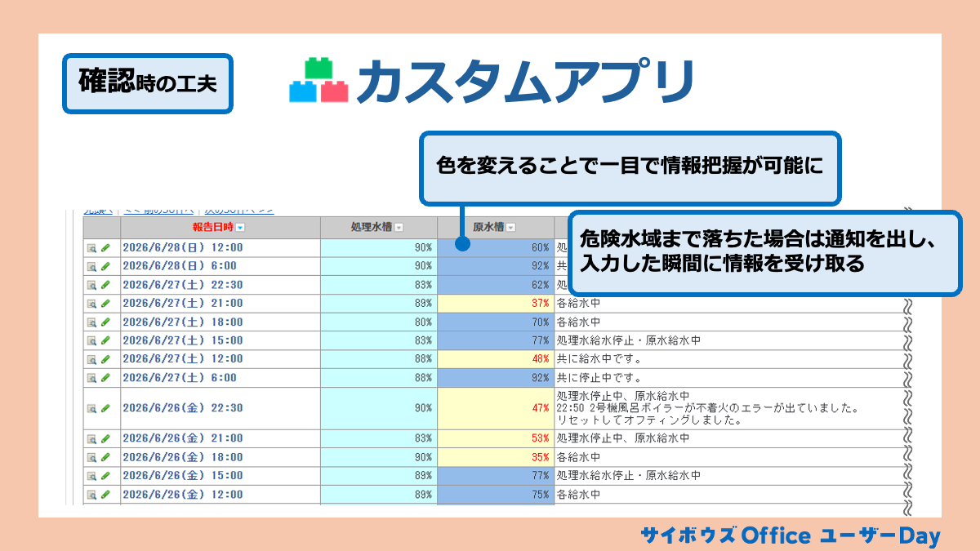The height and width of the screenshot is (551, 980).
Task: Select the red 48% 原水槽 cell
Action: (496, 360)
